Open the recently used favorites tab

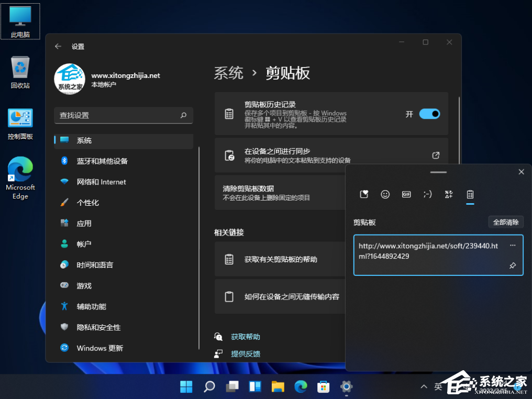pyautogui.click(x=364, y=194)
